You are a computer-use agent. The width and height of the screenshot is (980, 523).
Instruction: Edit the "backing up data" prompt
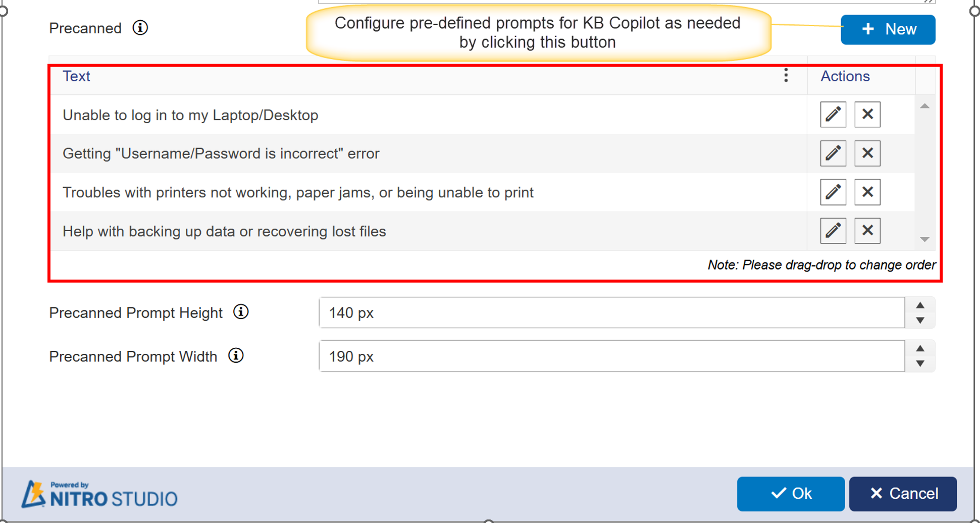tap(833, 231)
